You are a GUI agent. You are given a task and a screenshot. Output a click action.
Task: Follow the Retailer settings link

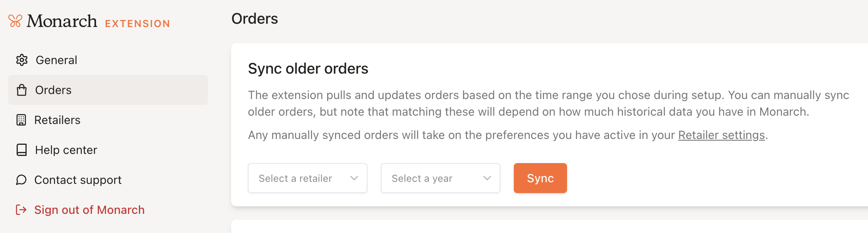click(x=721, y=135)
